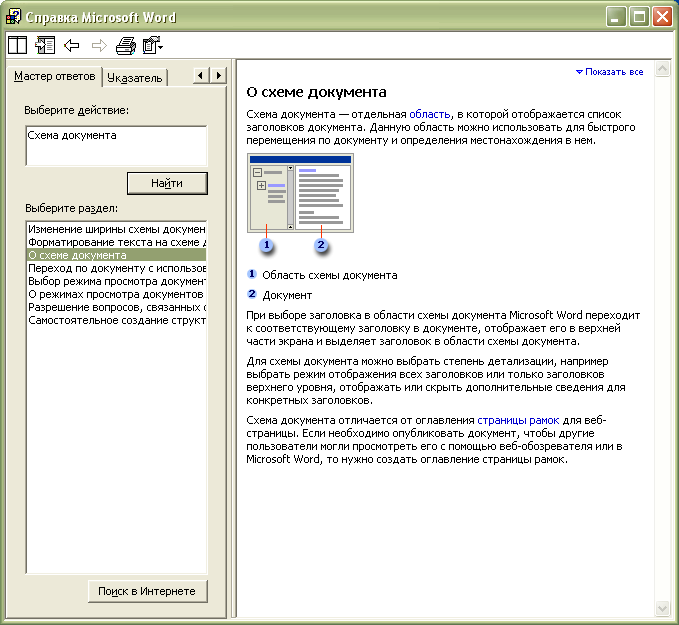Open the область hyperlink

(430, 114)
